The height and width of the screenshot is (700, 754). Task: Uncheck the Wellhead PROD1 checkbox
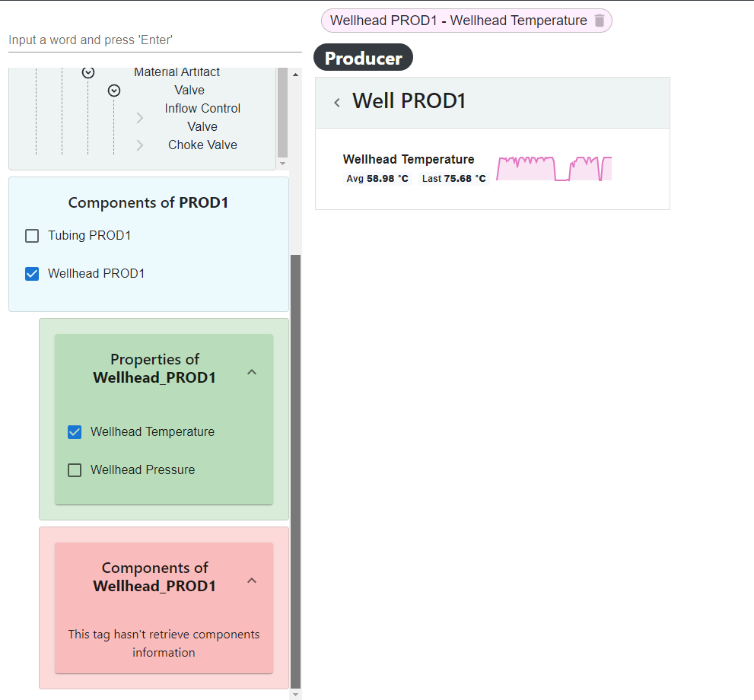[32, 274]
